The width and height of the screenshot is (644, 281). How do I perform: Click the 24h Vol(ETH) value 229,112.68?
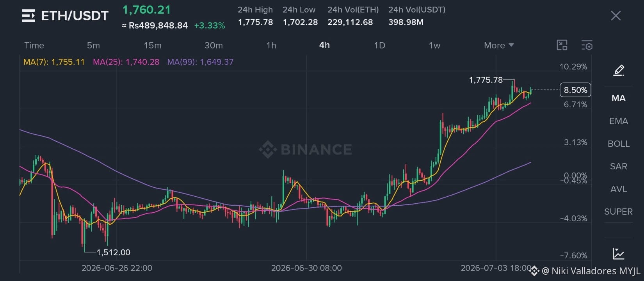[350, 22]
